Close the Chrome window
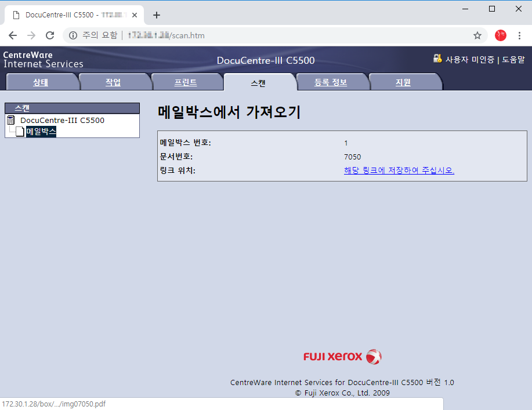 (x=519, y=9)
